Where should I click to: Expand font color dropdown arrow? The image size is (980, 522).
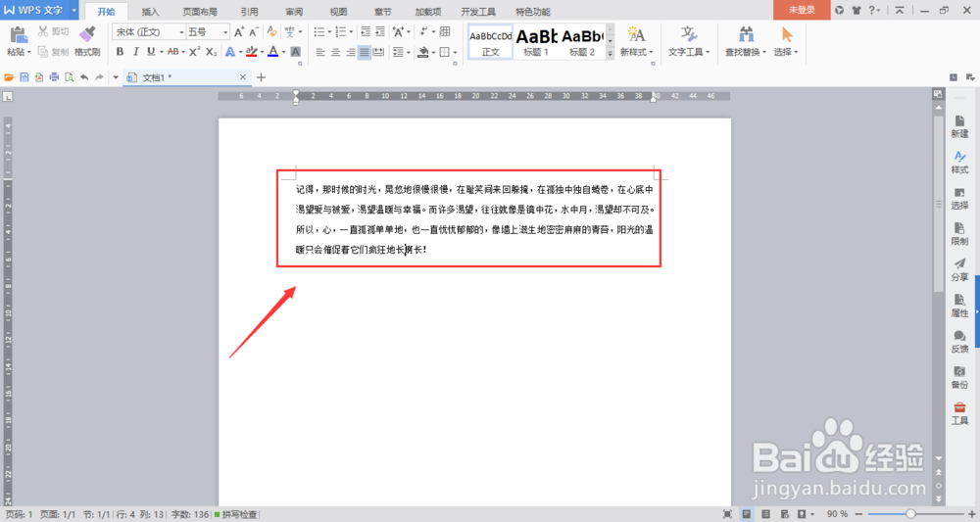coord(284,53)
